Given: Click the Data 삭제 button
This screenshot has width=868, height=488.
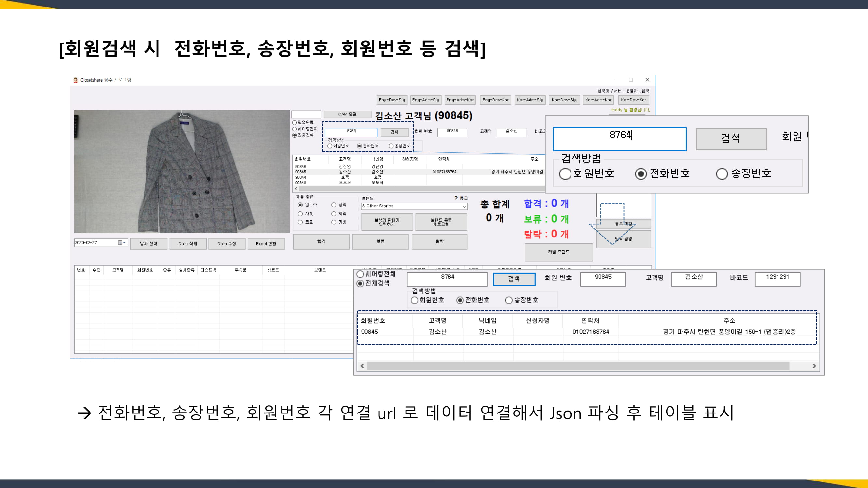Looking at the screenshot, I should pos(188,244).
